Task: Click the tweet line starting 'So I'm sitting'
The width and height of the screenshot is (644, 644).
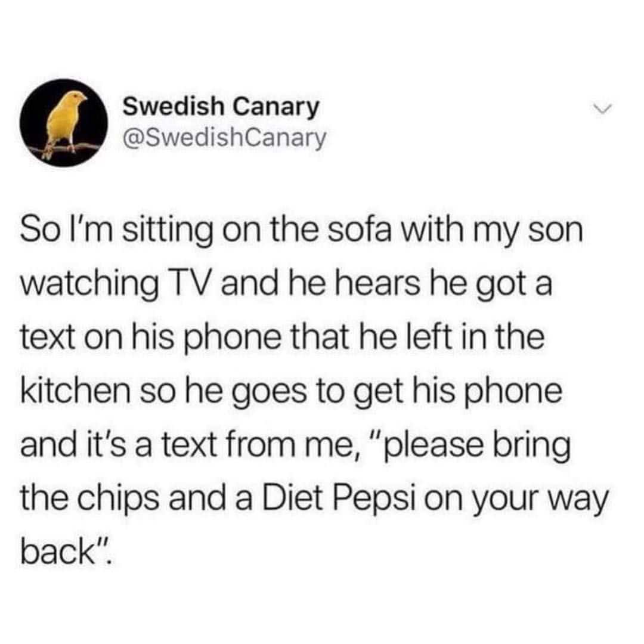Action: (x=302, y=230)
